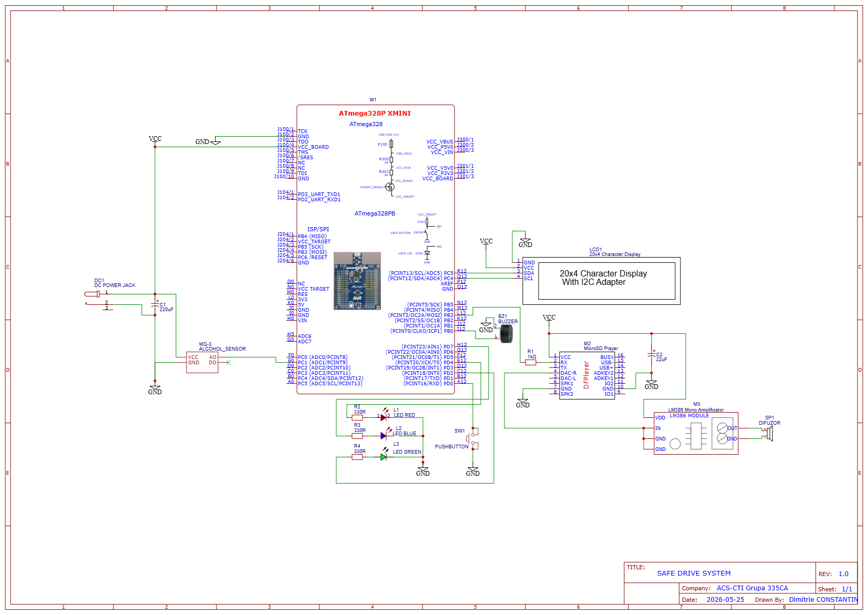The width and height of the screenshot is (868, 615).
Task: Select resistor R4 330R symbol
Action: pyautogui.click(x=357, y=457)
